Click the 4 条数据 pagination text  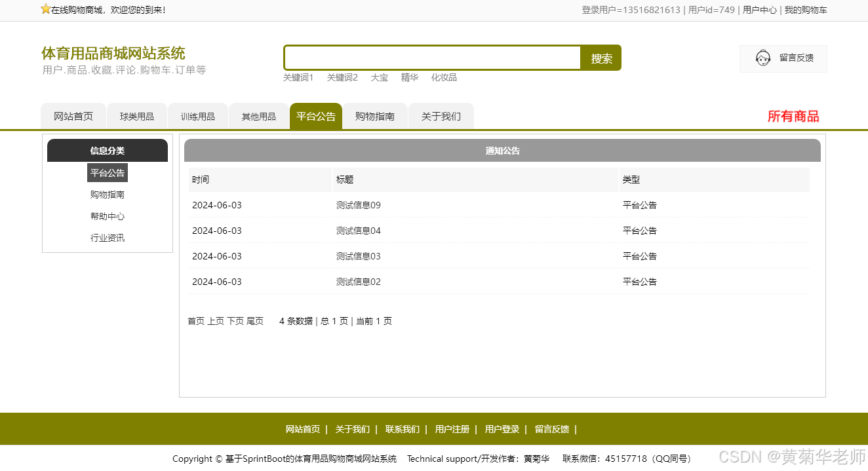click(x=296, y=321)
